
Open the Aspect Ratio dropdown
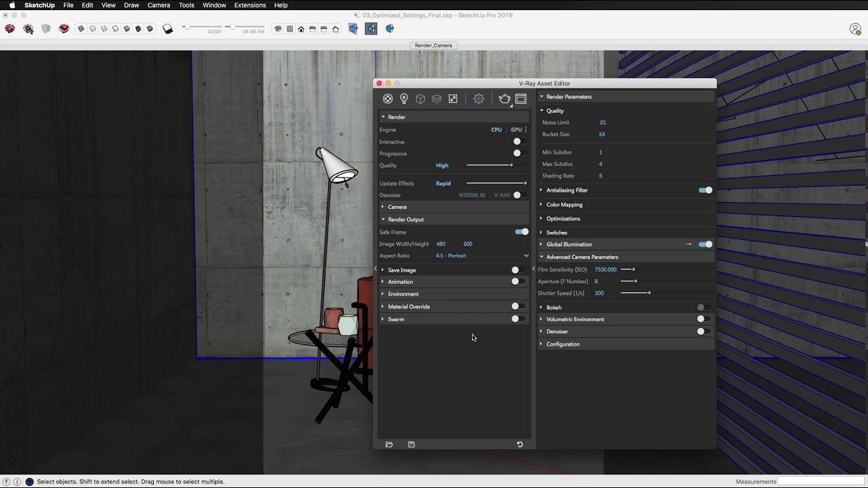[x=482, y=256]
